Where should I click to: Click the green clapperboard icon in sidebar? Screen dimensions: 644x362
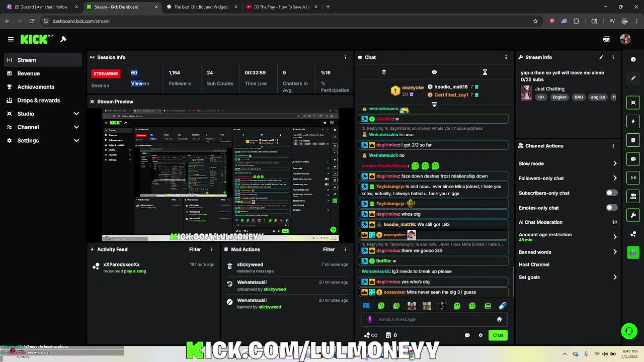coord(633,252)
